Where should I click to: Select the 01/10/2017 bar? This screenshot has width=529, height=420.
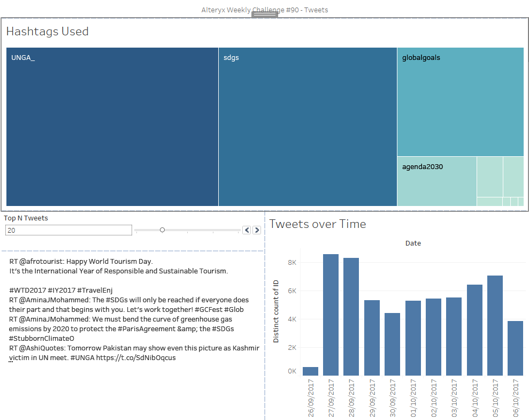413,338
